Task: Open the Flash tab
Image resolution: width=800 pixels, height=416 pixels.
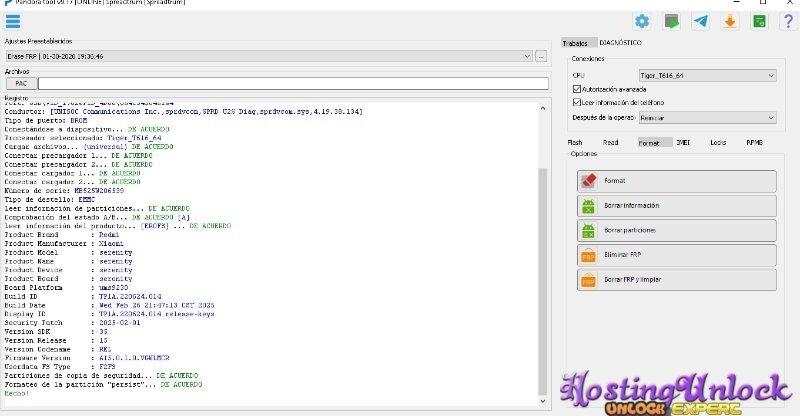Action: (575, 143)
